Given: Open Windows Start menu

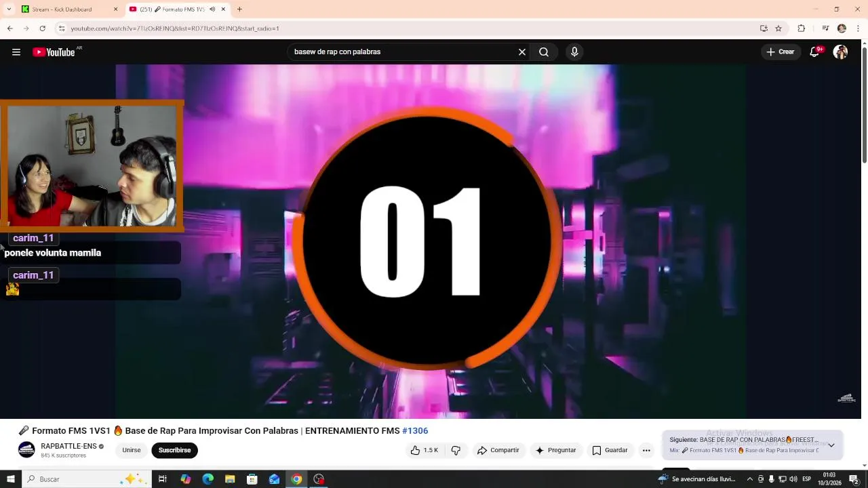Looking at the screenshot, I should coord(11,479).
